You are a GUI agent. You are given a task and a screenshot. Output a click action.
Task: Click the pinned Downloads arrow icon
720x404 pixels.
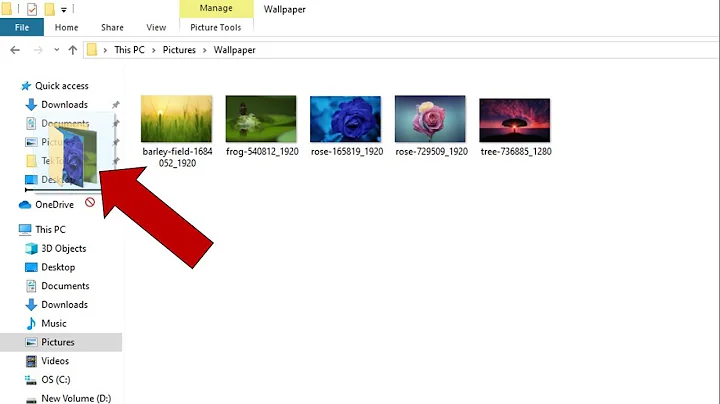pyautogui.click(x=31, y=105)
